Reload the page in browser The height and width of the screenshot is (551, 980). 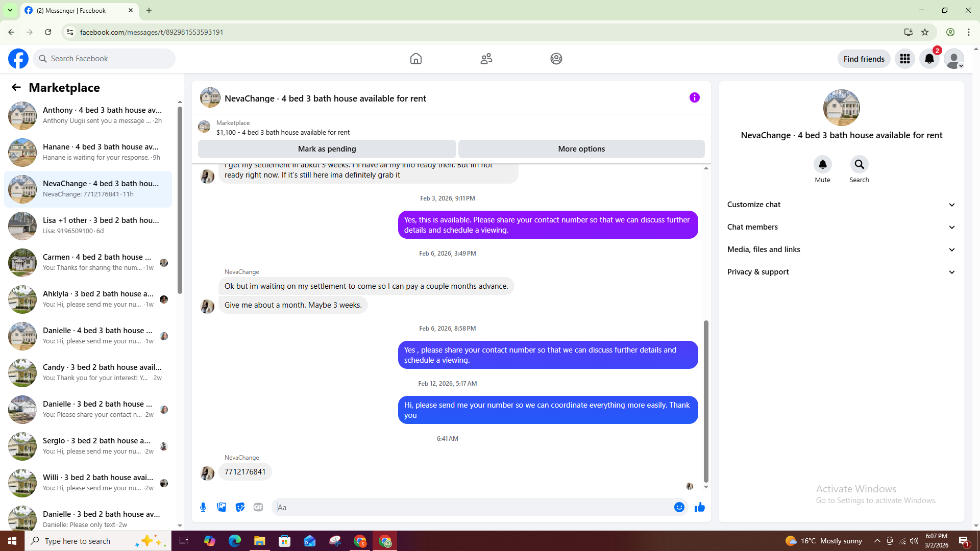48,32
